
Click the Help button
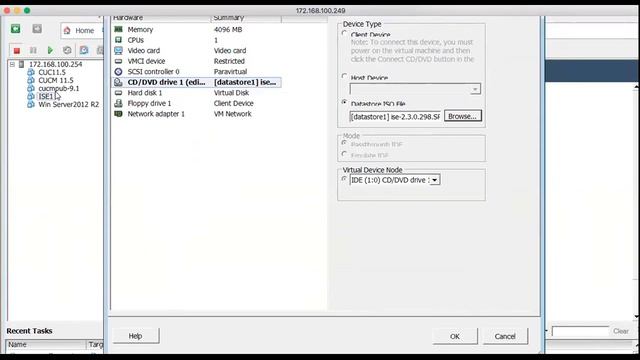(136, 336)
